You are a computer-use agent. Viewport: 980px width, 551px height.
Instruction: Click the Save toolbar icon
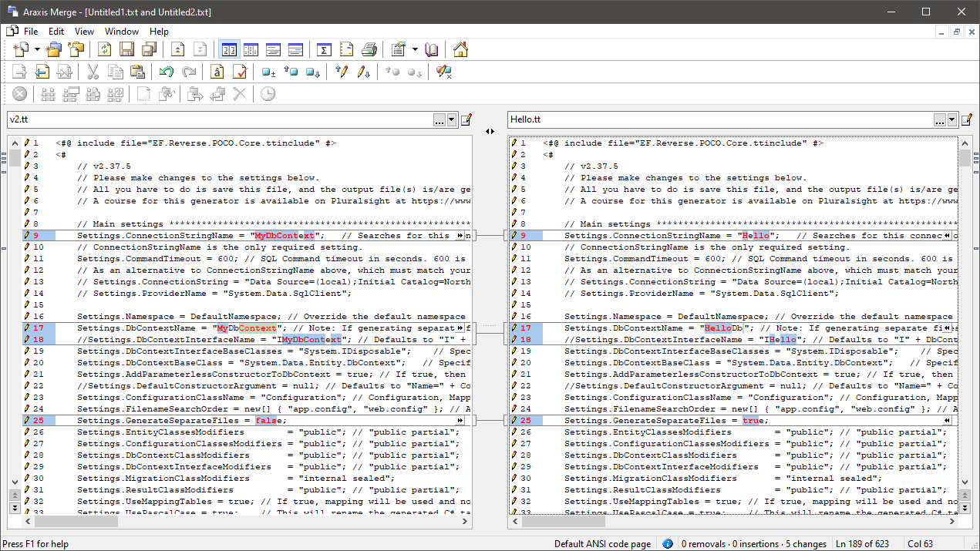(x=126, y=49)
